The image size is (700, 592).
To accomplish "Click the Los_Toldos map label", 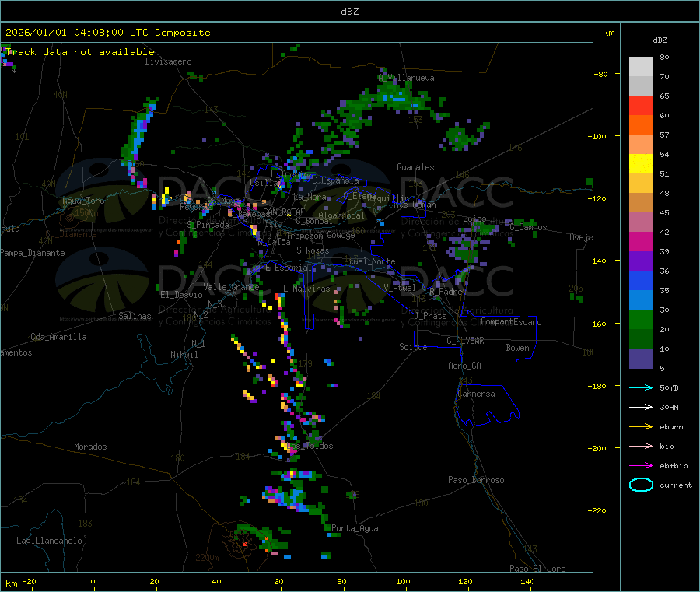I will click(310, 446).
